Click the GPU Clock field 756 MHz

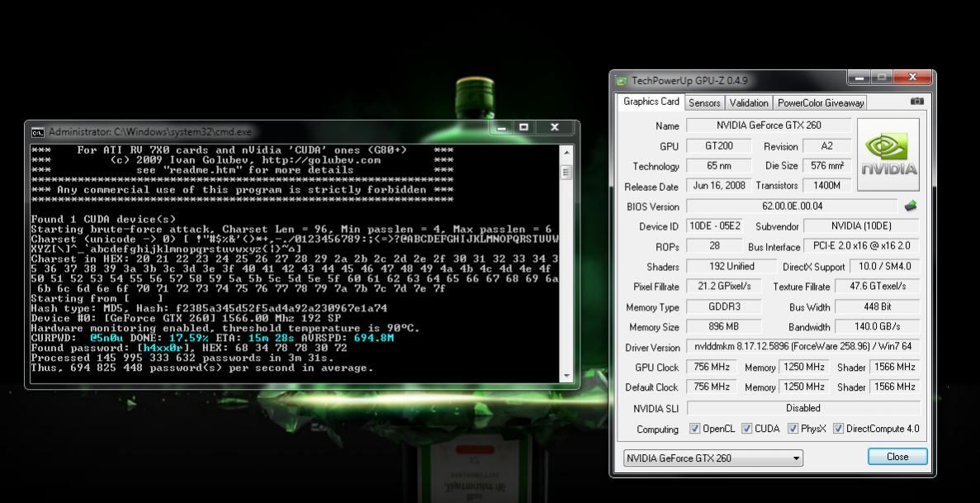(x=711, y=367)
